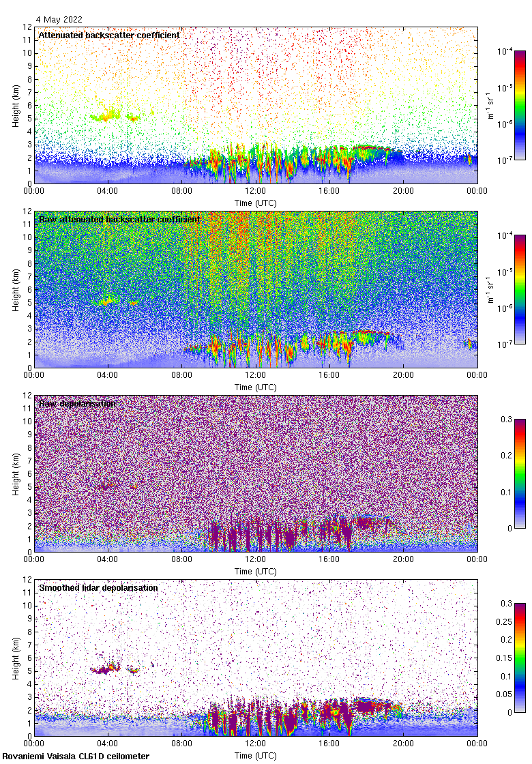Click 'Height (km)' axis label of top panel
532x764 pixels.
(15, 106)
